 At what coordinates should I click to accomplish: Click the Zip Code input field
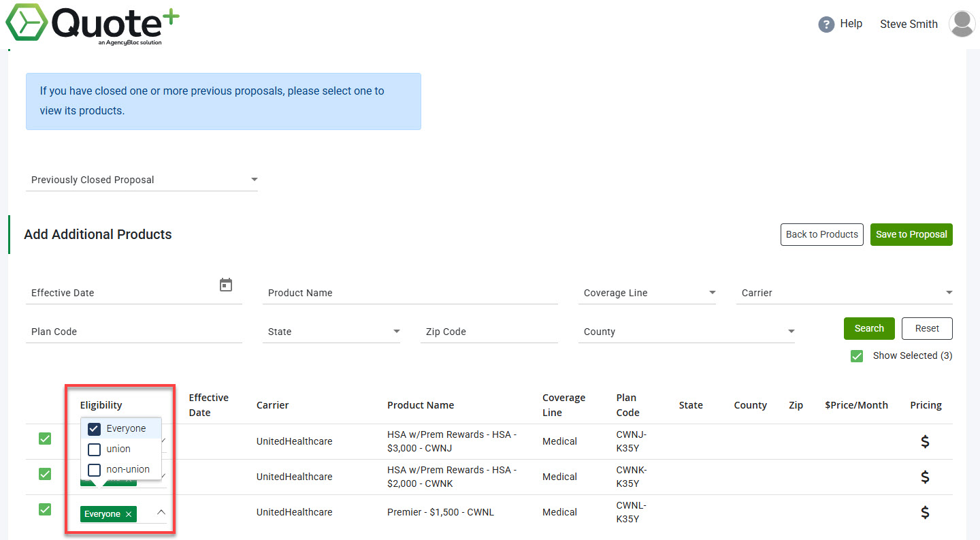point(489,331)
